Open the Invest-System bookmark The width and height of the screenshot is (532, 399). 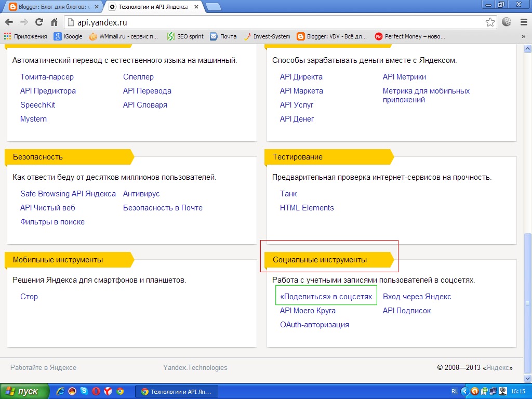(267, 36)
